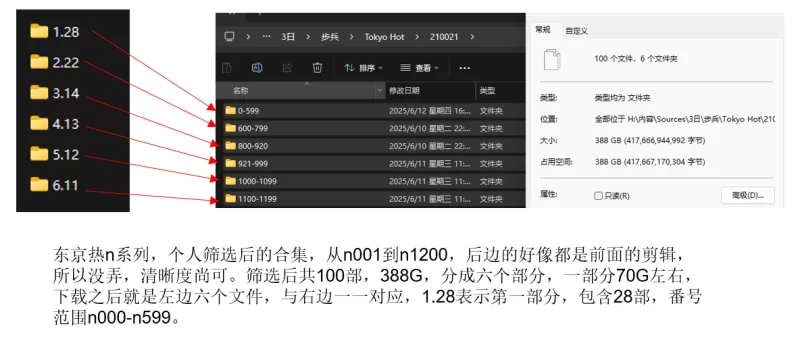The image size is (800, 360).
Task: Select the 1.28 folder name
Action: 66,32
